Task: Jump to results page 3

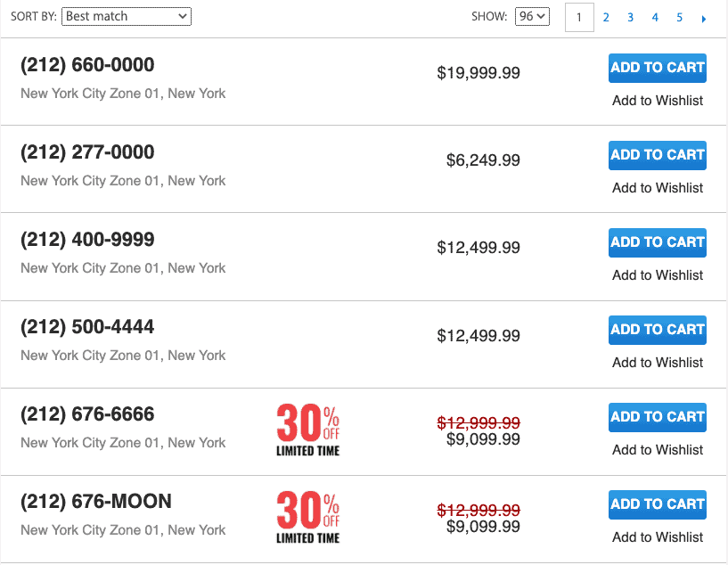Action: [630, 17]
